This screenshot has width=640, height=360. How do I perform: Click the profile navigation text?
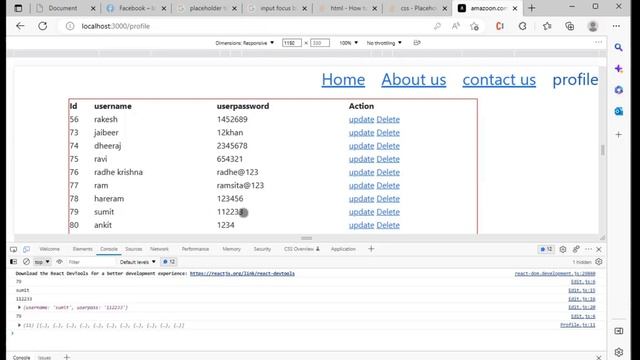coord(575,80)
